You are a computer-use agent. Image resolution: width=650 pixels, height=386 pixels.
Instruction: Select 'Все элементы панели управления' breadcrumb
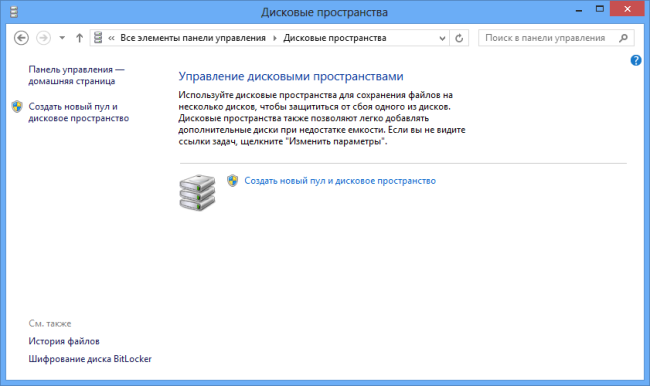[x=193, y=38]
